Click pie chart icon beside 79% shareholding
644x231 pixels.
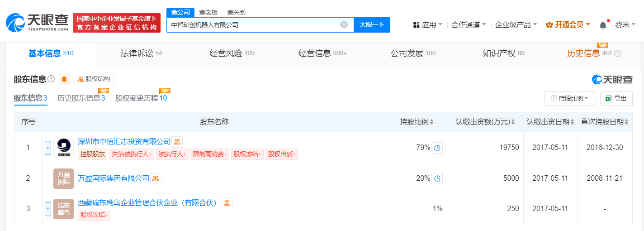pos(437,148)
